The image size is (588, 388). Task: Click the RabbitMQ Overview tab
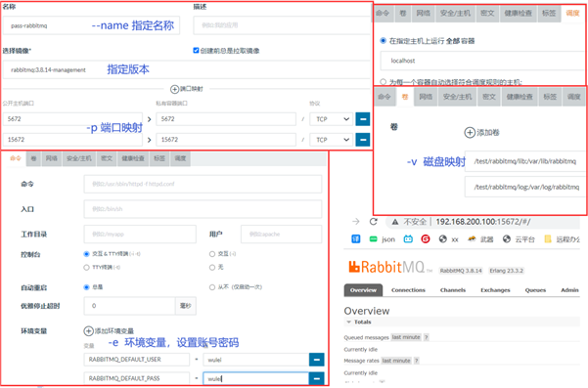[x=363, y=290]
